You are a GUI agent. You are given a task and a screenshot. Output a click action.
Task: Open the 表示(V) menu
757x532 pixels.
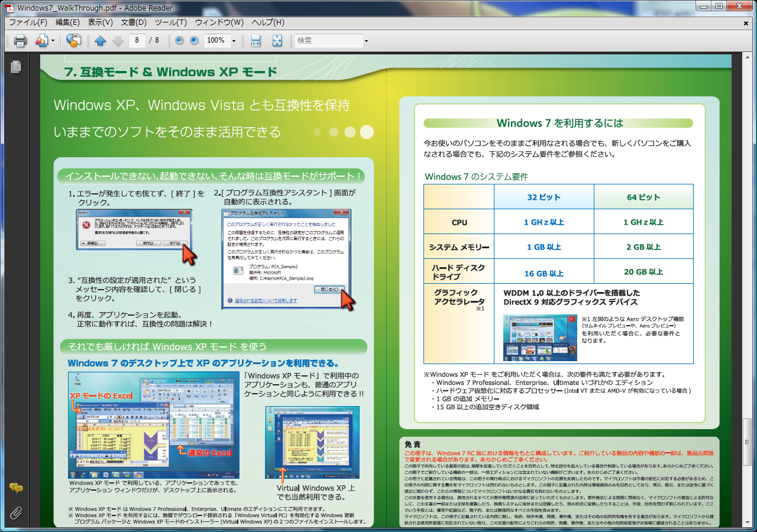[x=101, y=22]
